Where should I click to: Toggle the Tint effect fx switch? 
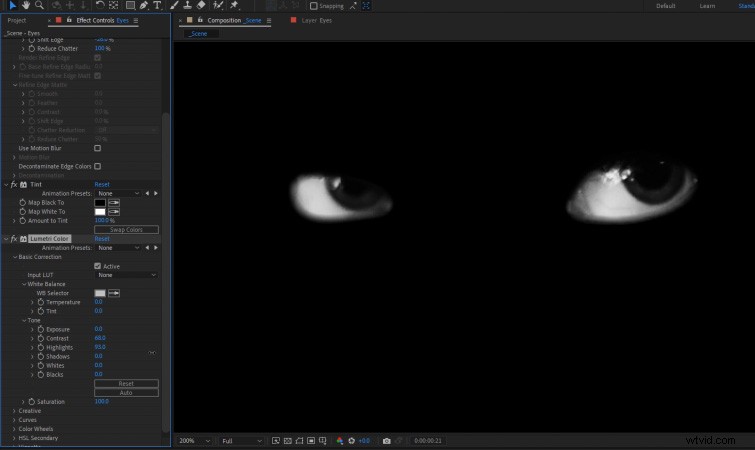tap(14, 185)
